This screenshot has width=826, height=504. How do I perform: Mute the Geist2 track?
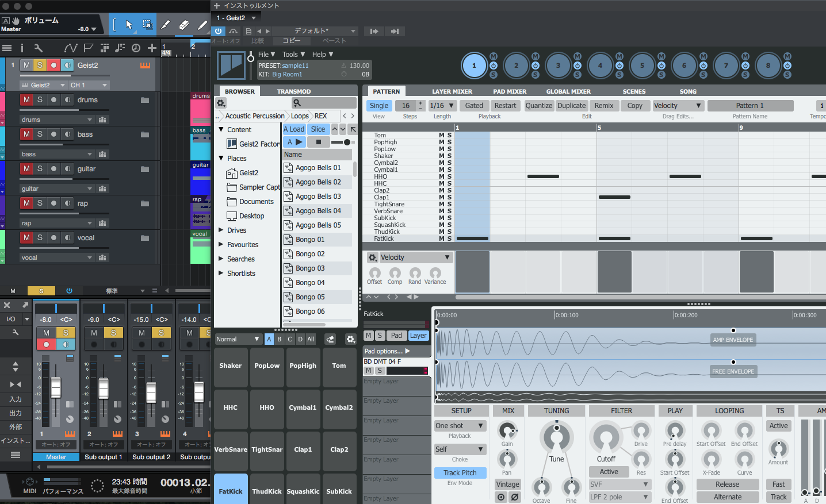pyautogui.click(x=26, y=65)
